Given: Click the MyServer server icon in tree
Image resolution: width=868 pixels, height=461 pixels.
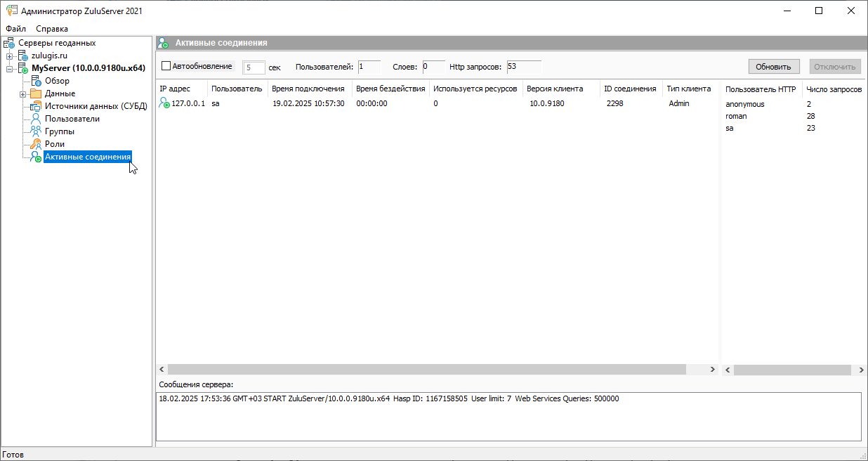Looking at the screenshot, I should 22,68.
